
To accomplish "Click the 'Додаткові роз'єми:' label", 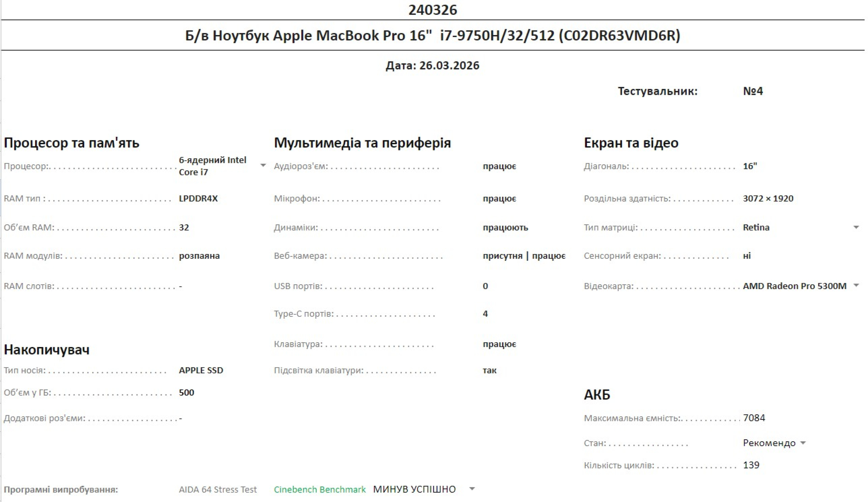I will [x=45, y=419].
